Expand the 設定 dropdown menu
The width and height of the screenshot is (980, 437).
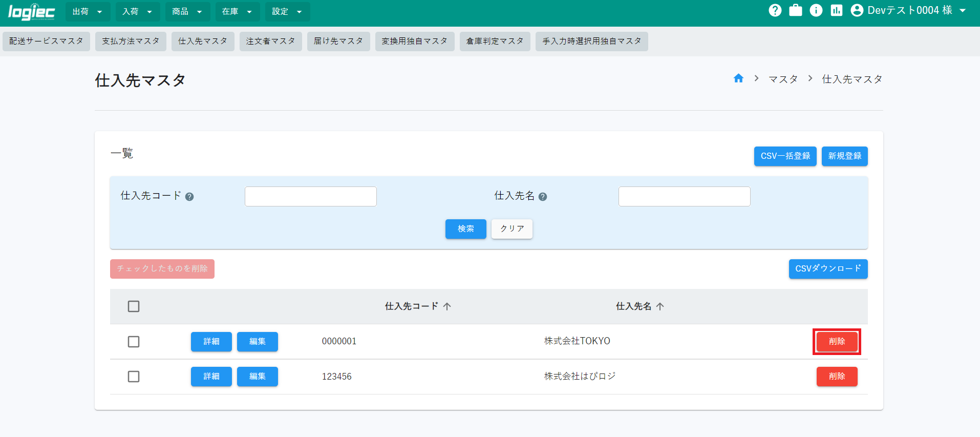pos(287,12)
